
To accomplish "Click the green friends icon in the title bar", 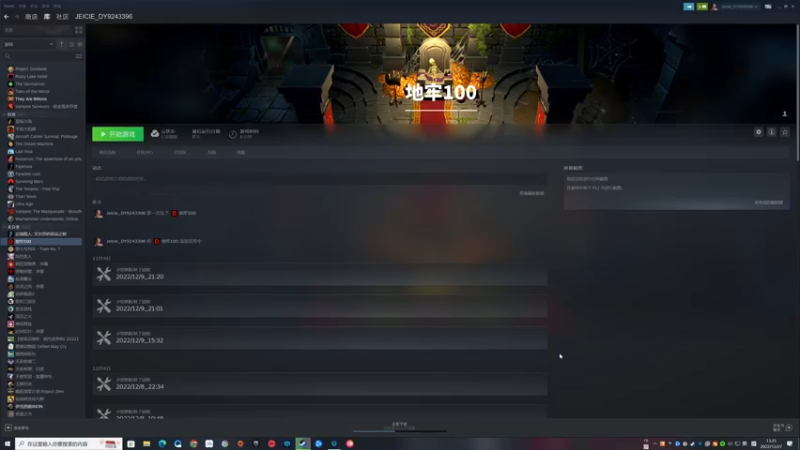I will tap(702, 7).
